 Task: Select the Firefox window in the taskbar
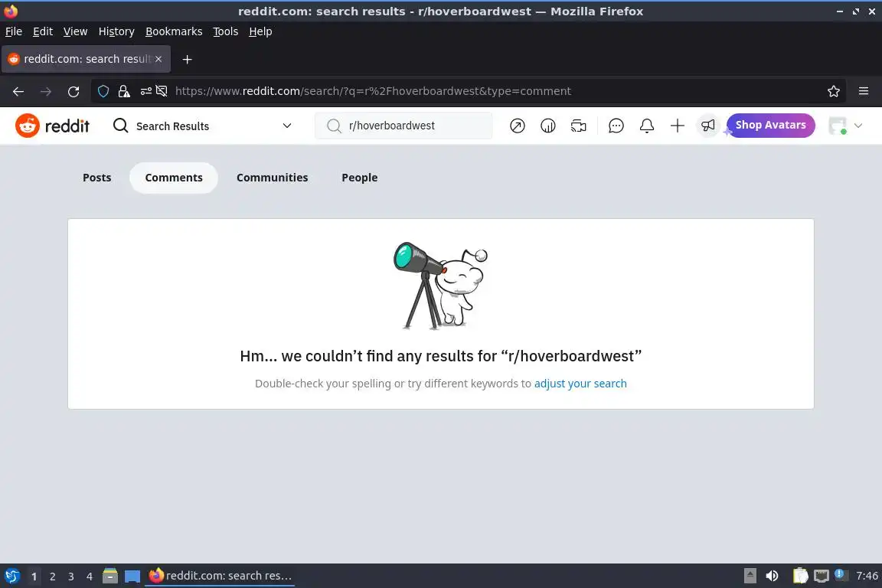tap(220, 576)
